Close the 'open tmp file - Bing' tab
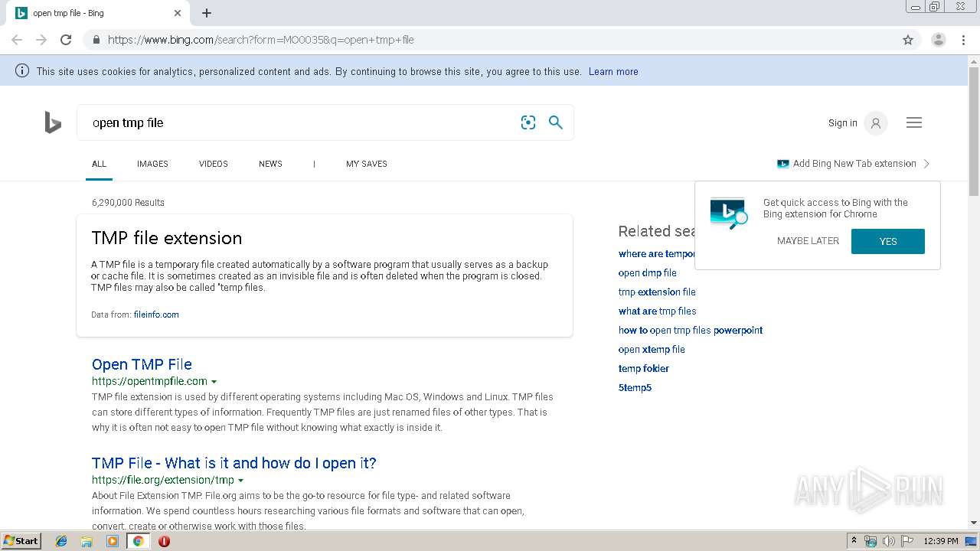 pyautogui.click(x=178, y=13)
